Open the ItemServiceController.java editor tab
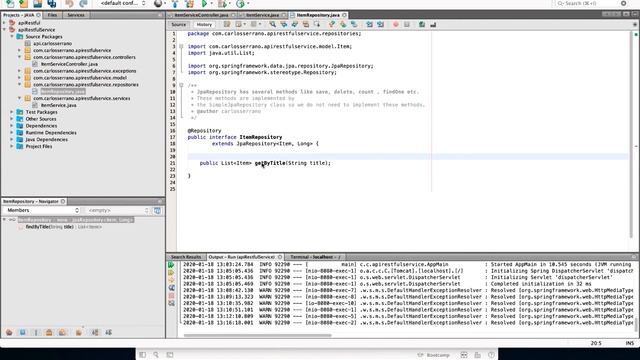640x360 pixels. click(201, 15)
